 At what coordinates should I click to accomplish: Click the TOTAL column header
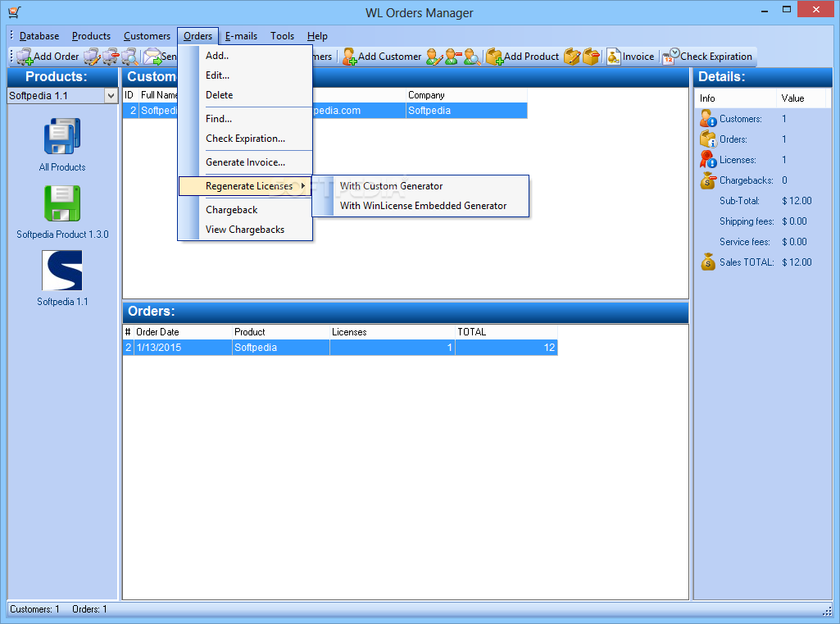pyautogui.click(x=506, y=332)
